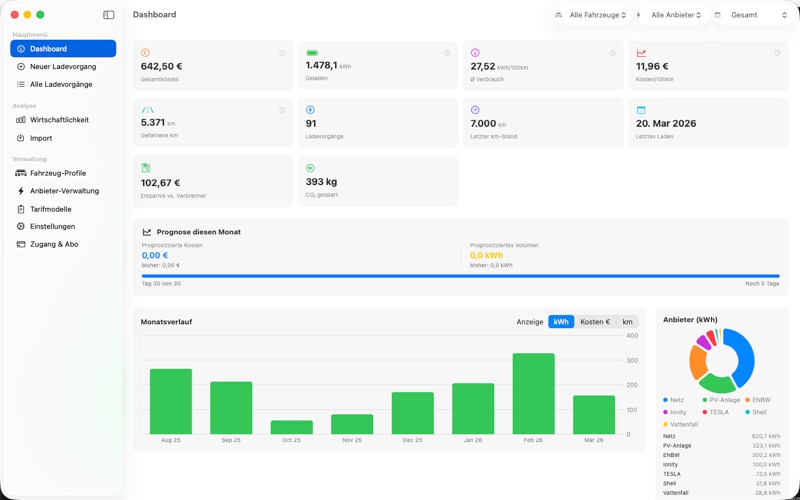The image size is (800, 500).
Task: Click the calendar icon beside Gesamt
Action: [x=718, y=15]
